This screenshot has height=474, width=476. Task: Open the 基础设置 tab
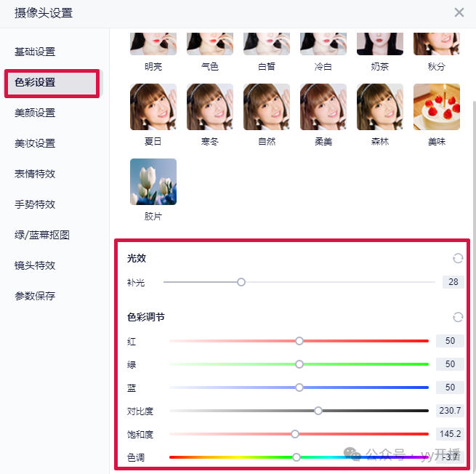[35, 52]
